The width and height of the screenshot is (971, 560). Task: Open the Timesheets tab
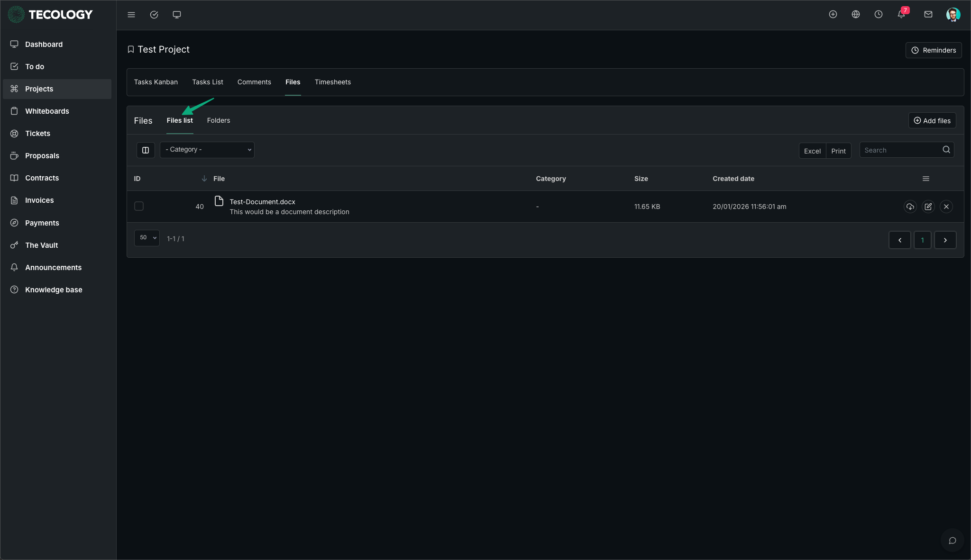[332, 82]
